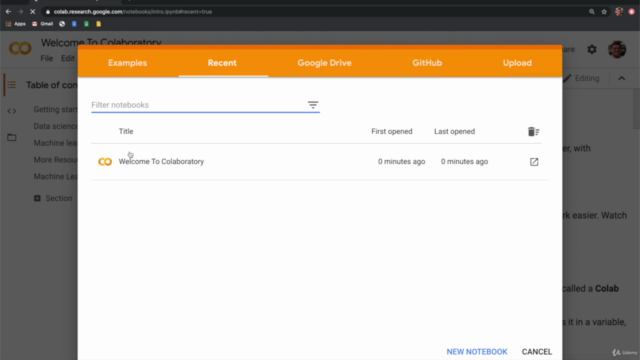Click the CO icon beside Welcome To Colaboratory row
640x360 pixels.
105,162
